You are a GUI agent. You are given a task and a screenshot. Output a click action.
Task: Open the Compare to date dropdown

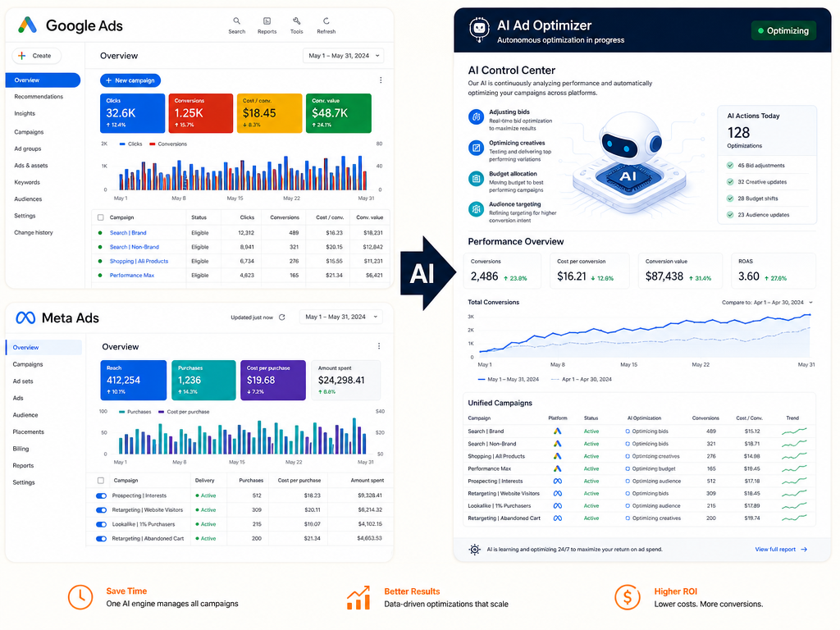click(767, 302)
